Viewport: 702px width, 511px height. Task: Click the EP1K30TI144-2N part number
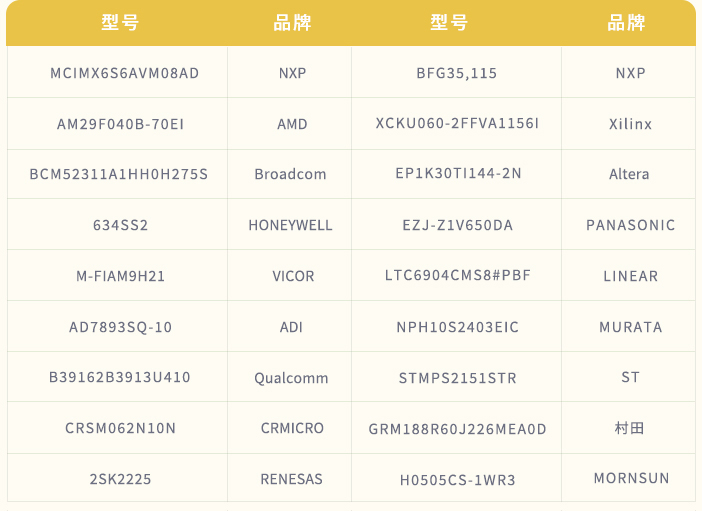click(458, 173)
